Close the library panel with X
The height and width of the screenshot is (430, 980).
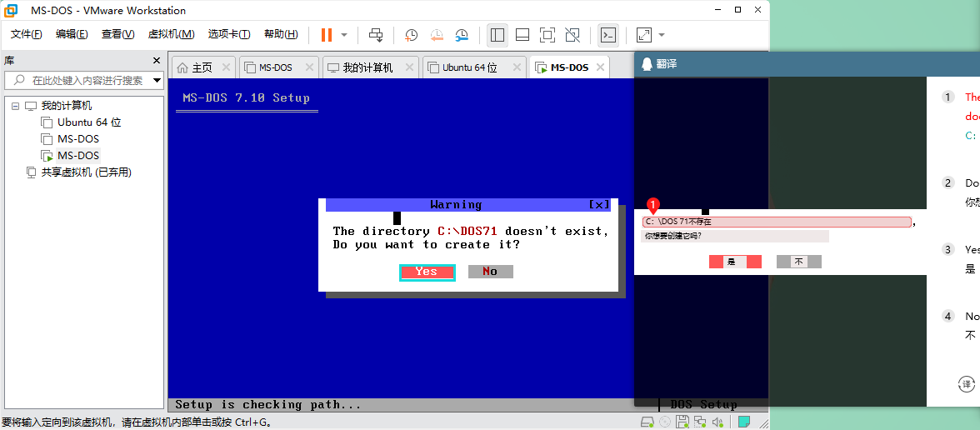pyautogui.click(x=157, y=61)
